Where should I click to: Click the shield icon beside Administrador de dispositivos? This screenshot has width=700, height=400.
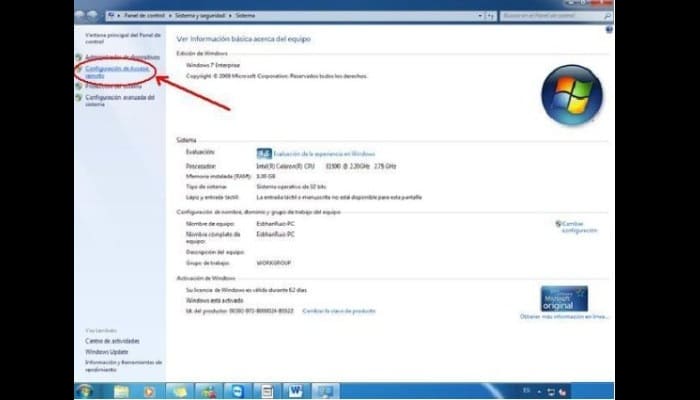pos(79,57)
